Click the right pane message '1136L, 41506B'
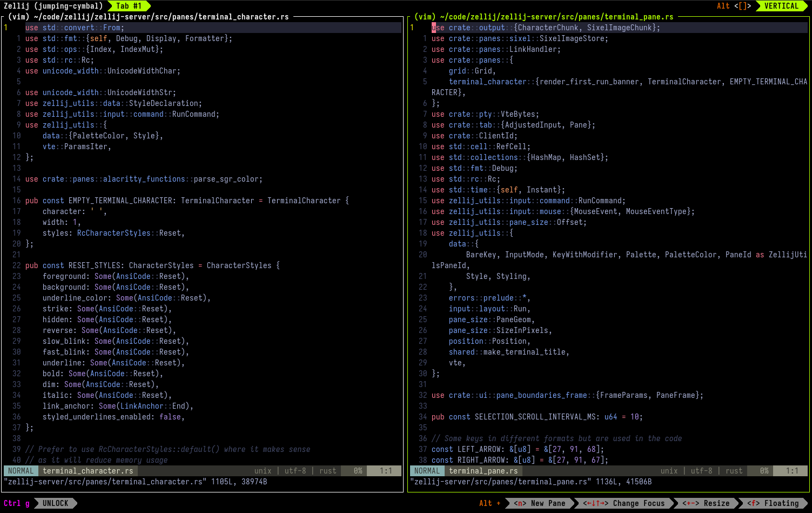 (x=624, y=482)
